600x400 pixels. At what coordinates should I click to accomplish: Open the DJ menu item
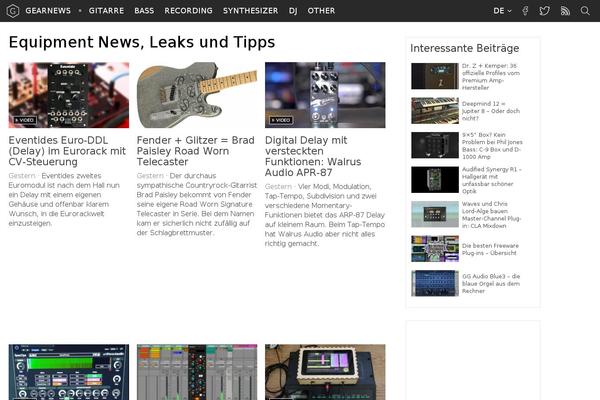[293, 11]
